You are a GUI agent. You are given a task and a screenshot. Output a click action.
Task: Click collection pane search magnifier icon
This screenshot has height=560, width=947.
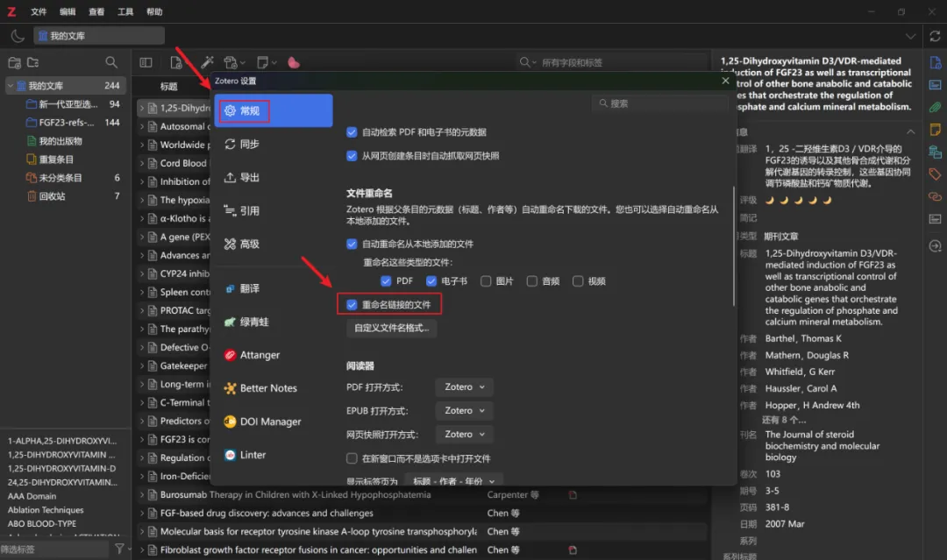click(111, 62)
